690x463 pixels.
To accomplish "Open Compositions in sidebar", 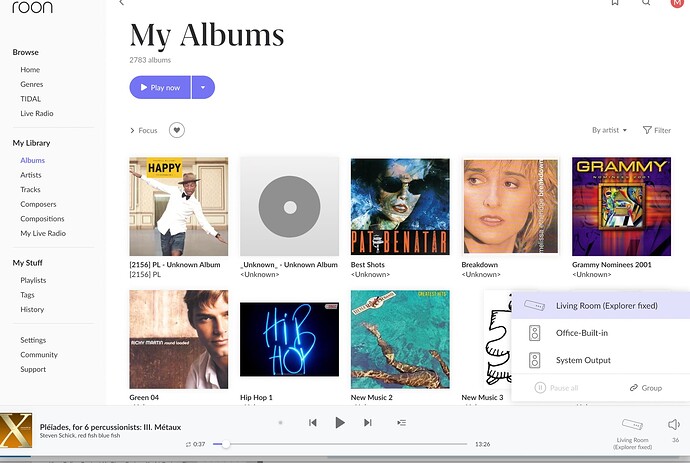I will pos(42,218).
